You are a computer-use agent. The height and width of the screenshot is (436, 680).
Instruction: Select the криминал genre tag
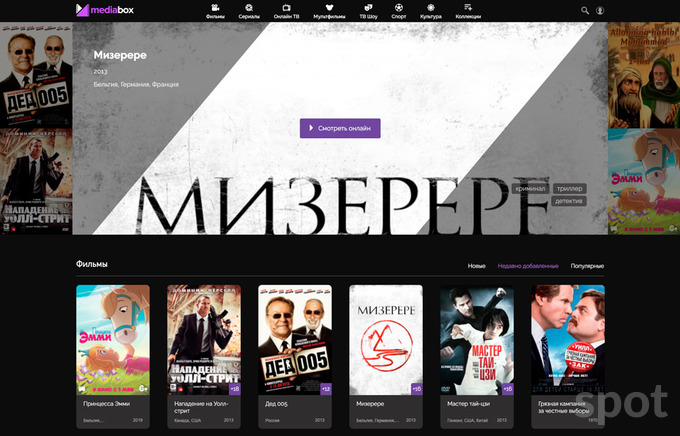pyautogui.click(x=531, y=188)
